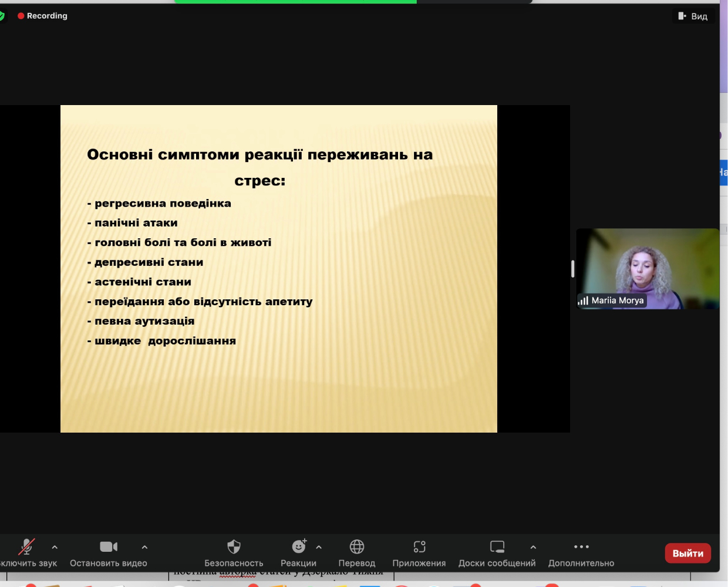Image resolution: width=728 pixels, height=587 pixels.
Task: Stop video using the camera icon
Action: (x=109, y=547)
